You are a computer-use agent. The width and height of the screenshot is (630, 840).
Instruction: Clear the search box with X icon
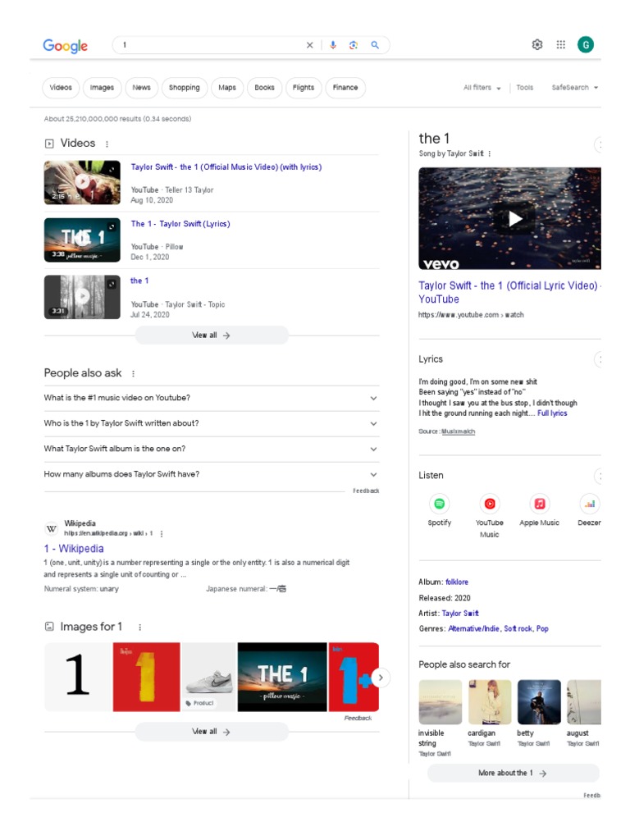[309, 45]
